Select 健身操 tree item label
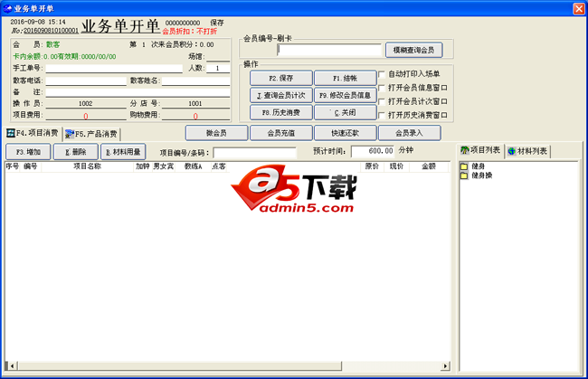 (482, 175)
